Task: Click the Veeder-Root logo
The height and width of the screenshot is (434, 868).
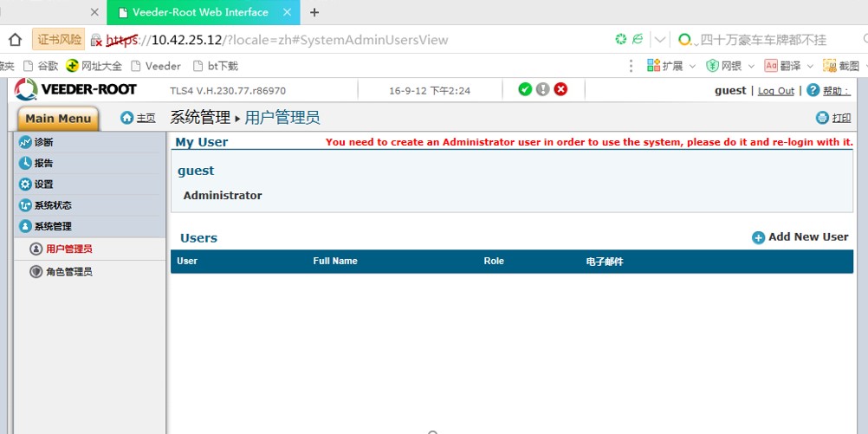Action: pos(76,89)
